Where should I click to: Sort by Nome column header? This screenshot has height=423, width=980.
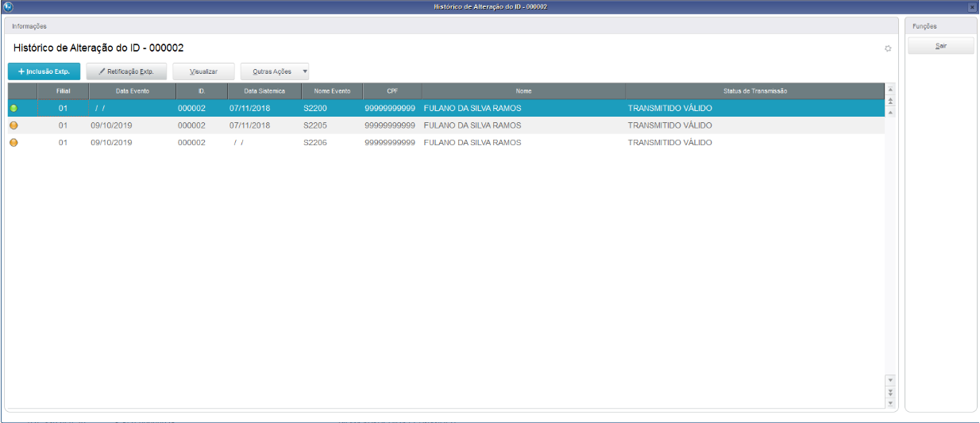tap(523, 91)
